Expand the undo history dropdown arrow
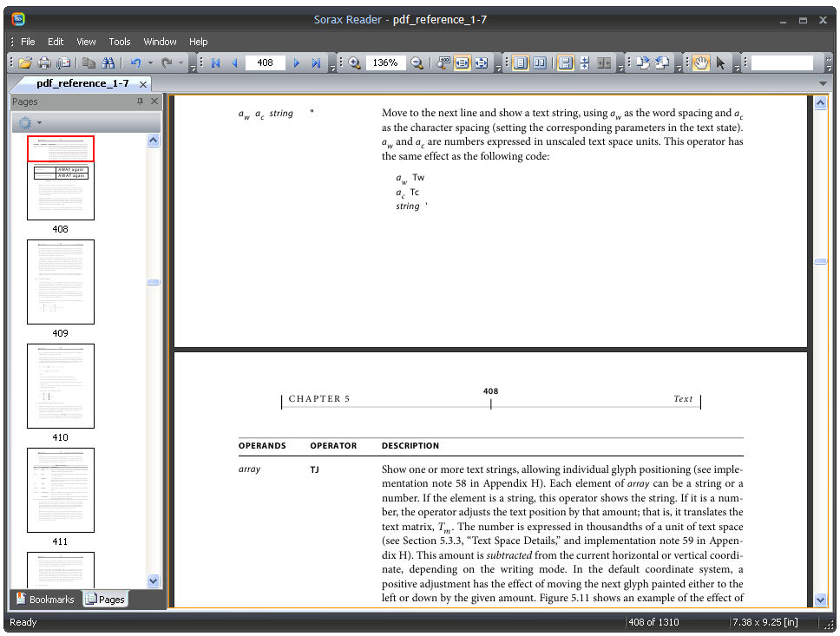Viewport: 840px width, 636px height. pyautogui.click(x=150, y=63)
